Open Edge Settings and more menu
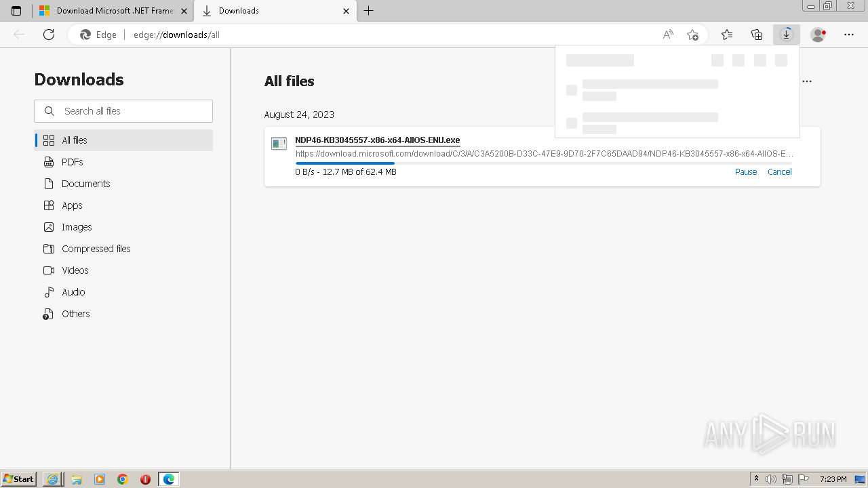The height and width of the screenshot is (488, 868). pos(849,35)
